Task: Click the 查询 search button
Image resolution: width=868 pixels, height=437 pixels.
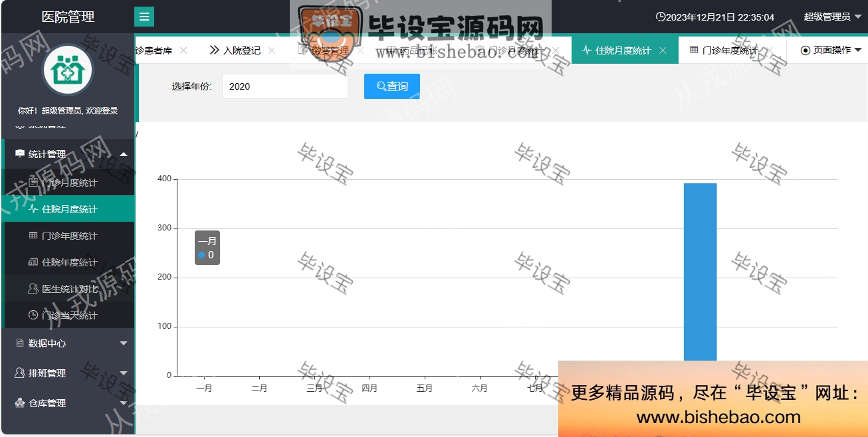Action: pyautogui.click(x=392, y=86)
